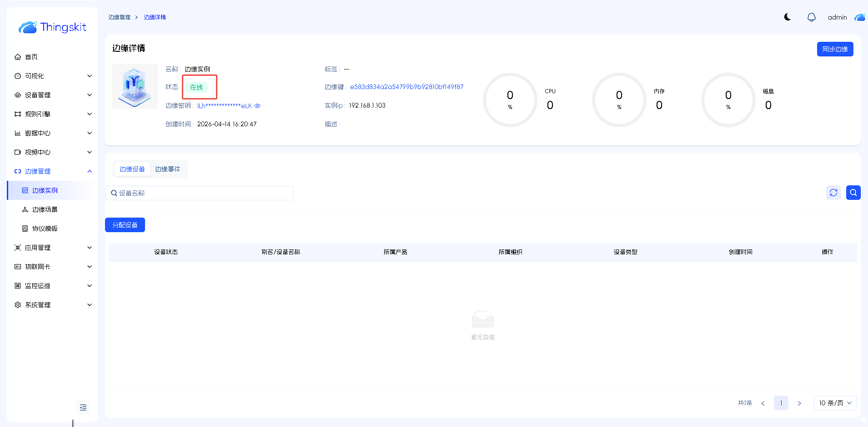The width and height of the screenshot is (868, 427).
Task: Click the 首页 home icon
Action: (x=18, y=57)
